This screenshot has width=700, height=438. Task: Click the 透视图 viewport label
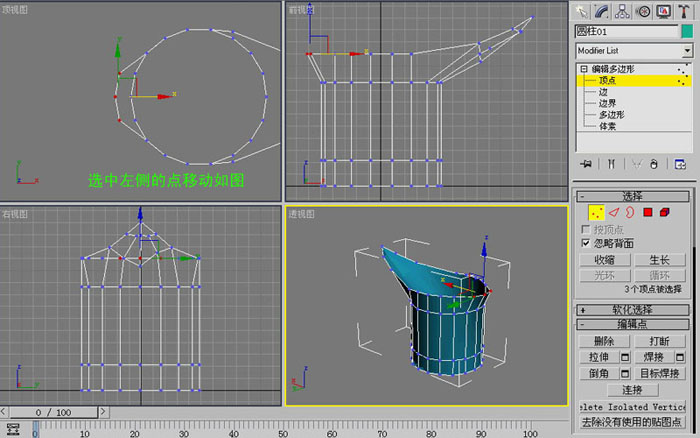(301, 214)
